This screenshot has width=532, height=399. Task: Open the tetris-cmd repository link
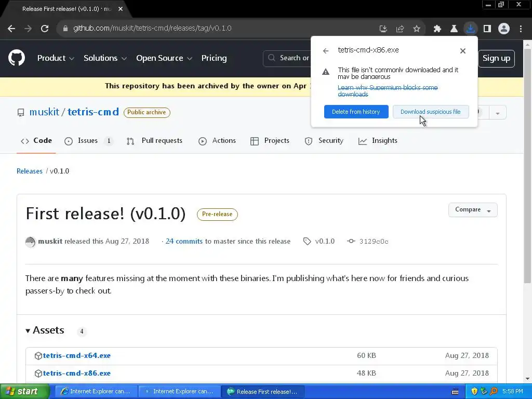94,112
